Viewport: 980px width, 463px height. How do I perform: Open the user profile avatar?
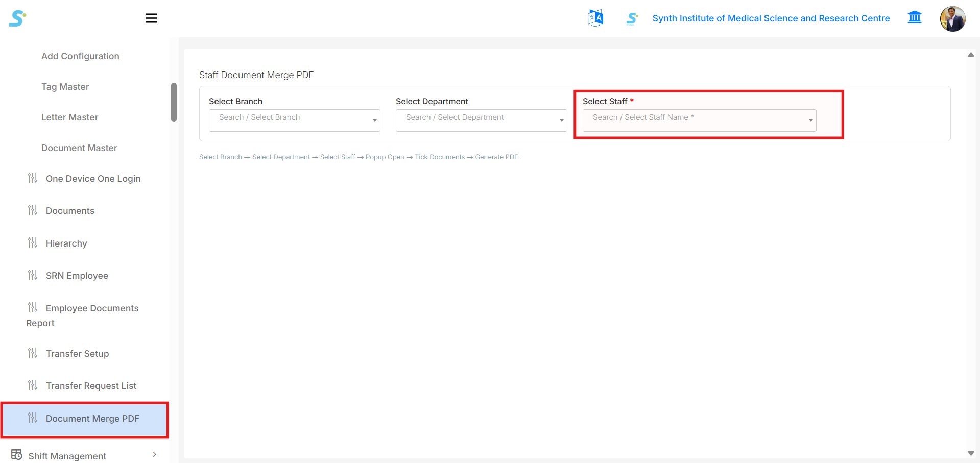(953, 19)
